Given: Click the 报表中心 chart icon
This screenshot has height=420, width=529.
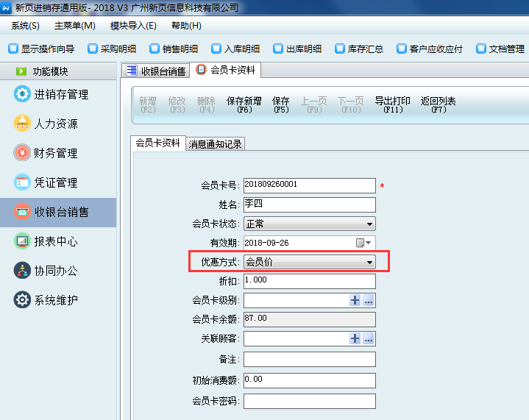Looking at the screenshot, I should point(22,241).
